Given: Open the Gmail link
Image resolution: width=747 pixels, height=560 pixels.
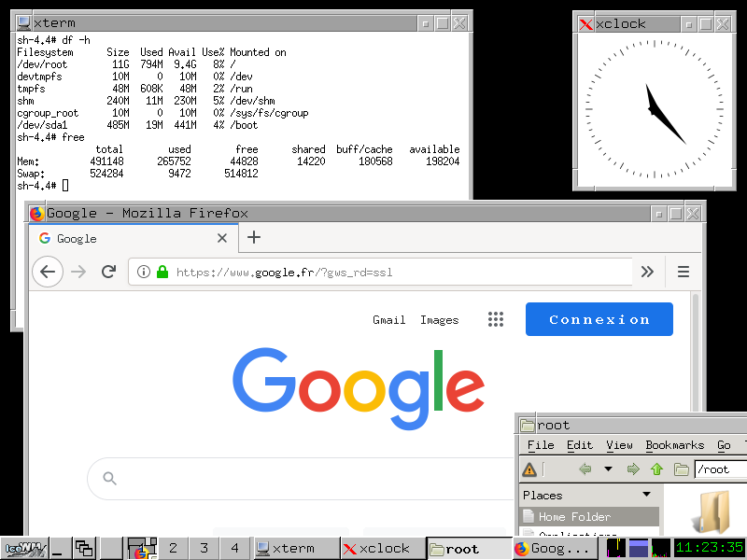Looking at the screenshot, I should (x=388, y=318).
